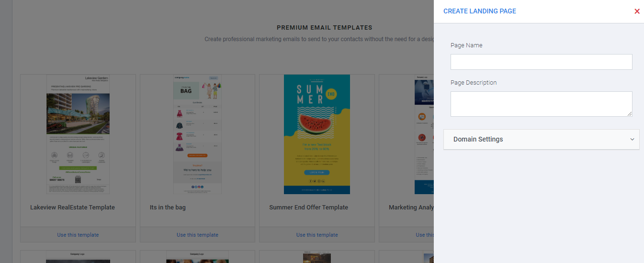
Task: Preview the Summer End Offer watermelon thumbnail
Action: click(x=317, y=134)
